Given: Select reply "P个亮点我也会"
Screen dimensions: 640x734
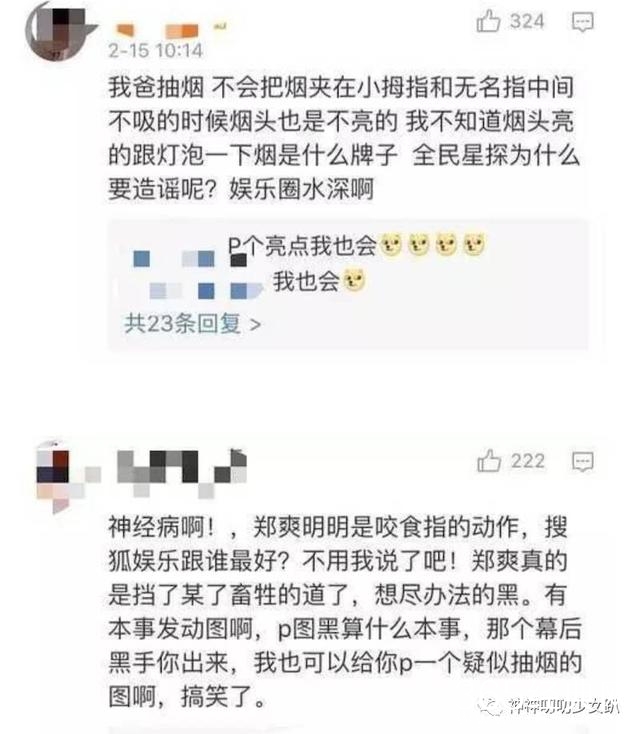Looking at the screenshot, I should pos(358,245).
